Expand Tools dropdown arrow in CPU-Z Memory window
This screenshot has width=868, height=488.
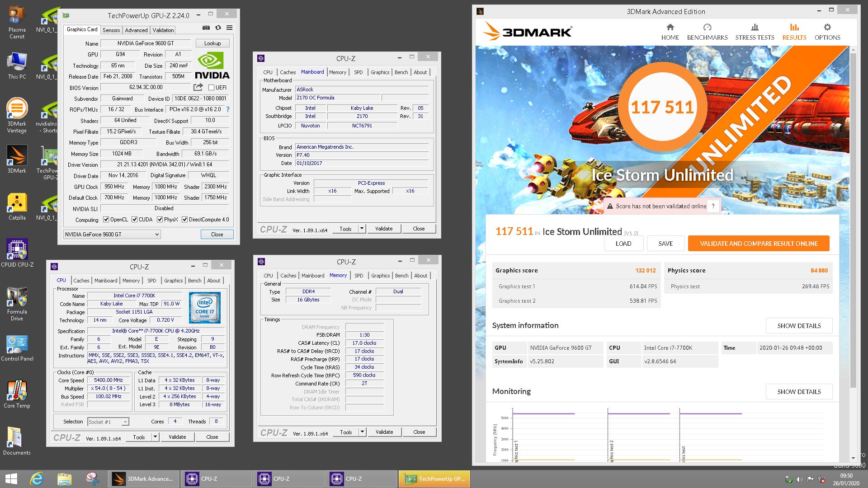point(362,432)
